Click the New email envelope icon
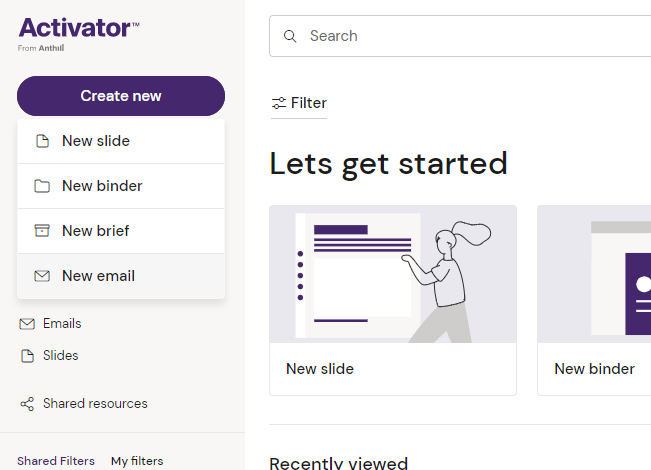Screen dimensions: 651x470 point(42,276)
